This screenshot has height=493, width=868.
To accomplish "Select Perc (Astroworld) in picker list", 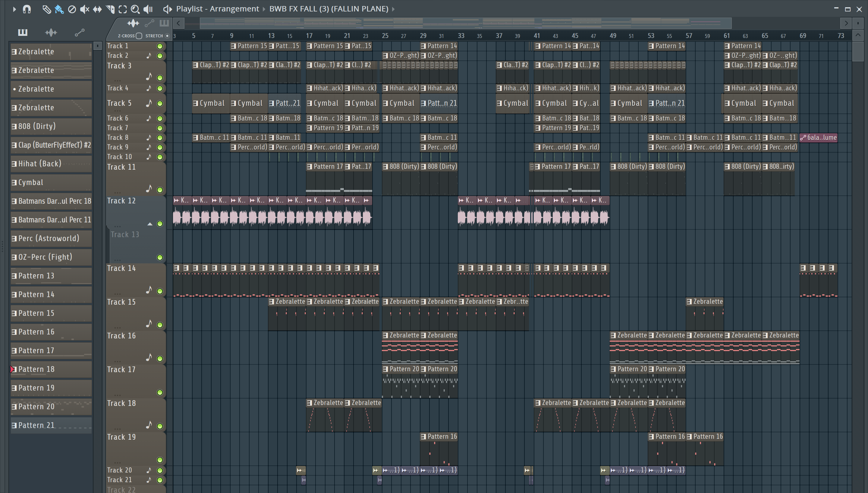I will pos(51,238).
